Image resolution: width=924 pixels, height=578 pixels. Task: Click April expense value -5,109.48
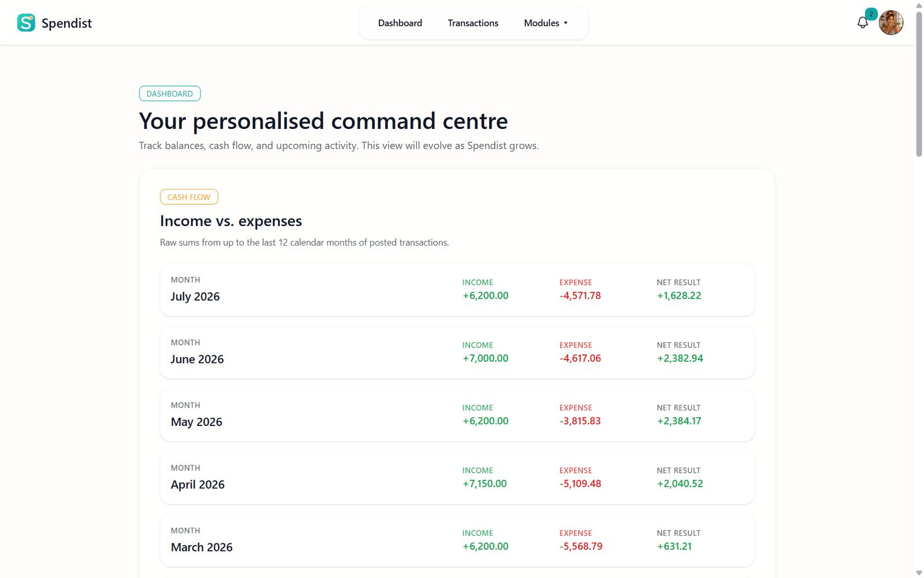click(x=580, y=484)
